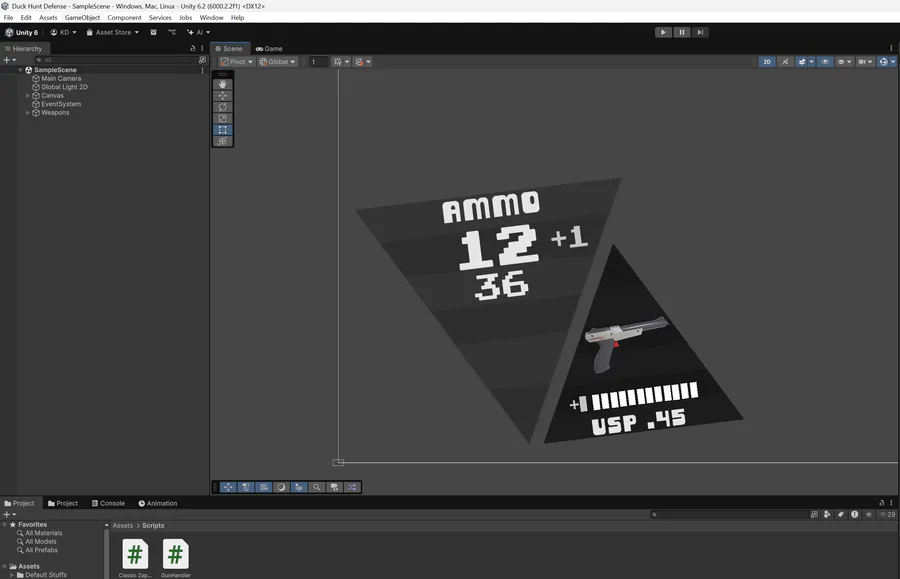
Task: Toggle the Hierarchy panel lock icon
Action: [x=193, y=49]
